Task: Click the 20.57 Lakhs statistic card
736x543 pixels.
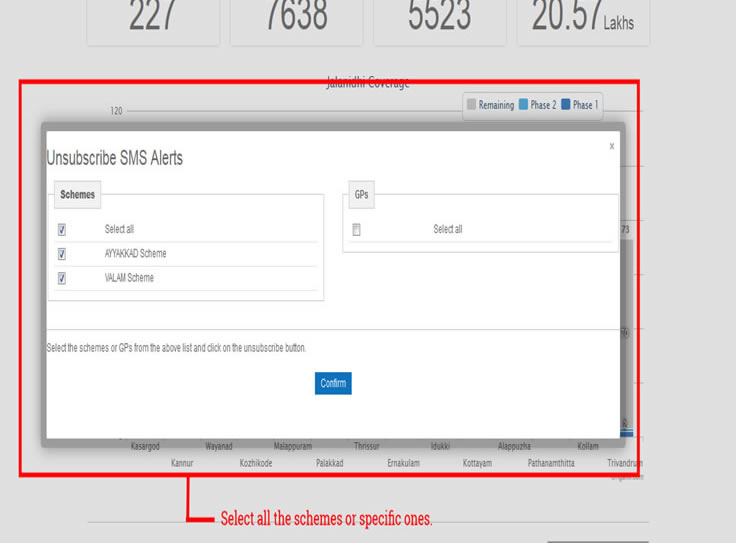Action: click(x=582, y=20)
